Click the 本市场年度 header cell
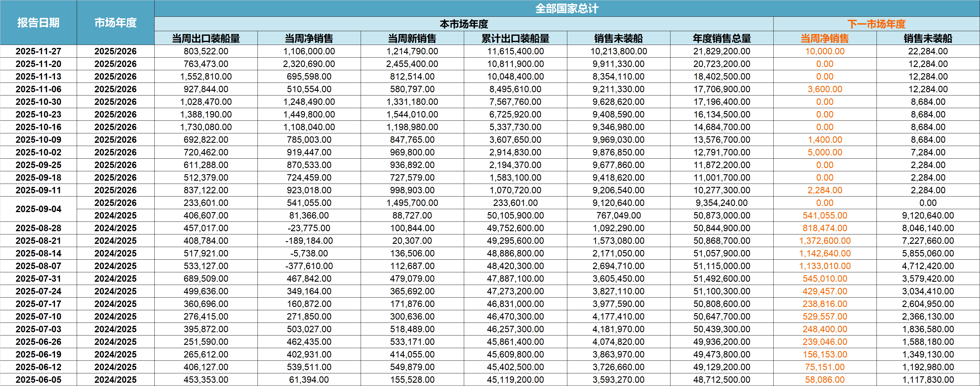The width and height of the screenshot is (980, 386). pyautogui.click(x=463, y=24)
